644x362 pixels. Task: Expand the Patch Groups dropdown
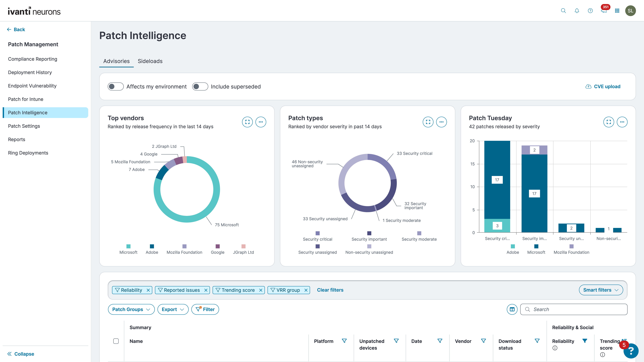click(x=131, y=309)
